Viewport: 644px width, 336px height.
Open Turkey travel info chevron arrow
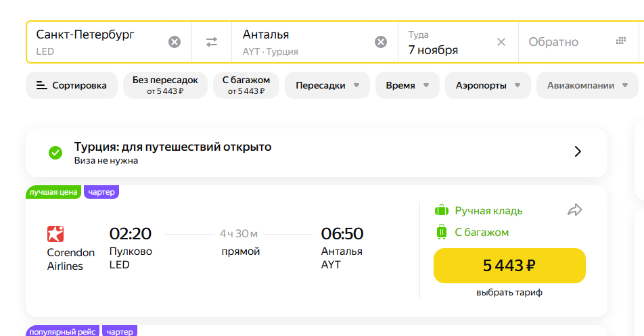click(578, 152)
